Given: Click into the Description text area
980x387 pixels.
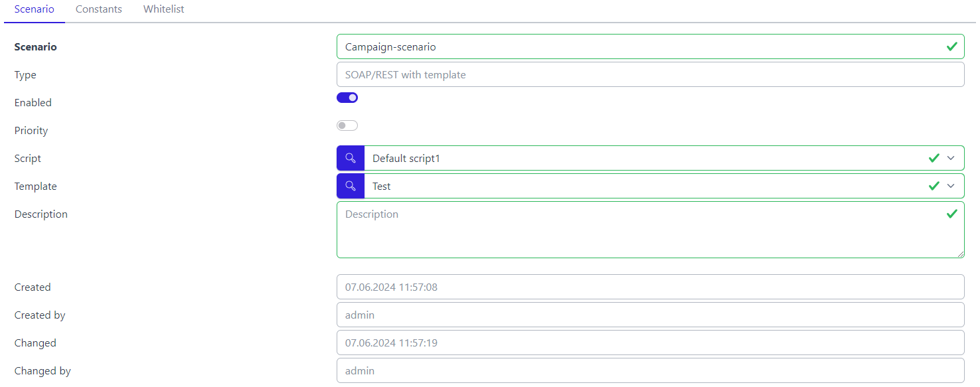Looking at the screenshot, I should click(651, 230).
